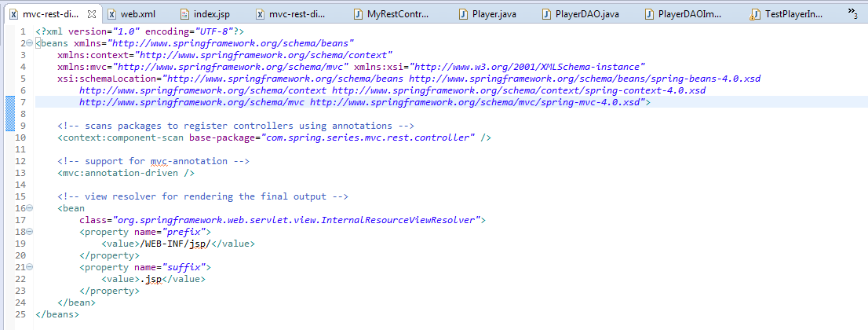Click the xsi:schemaLocation attribute name

click(106, 79)
